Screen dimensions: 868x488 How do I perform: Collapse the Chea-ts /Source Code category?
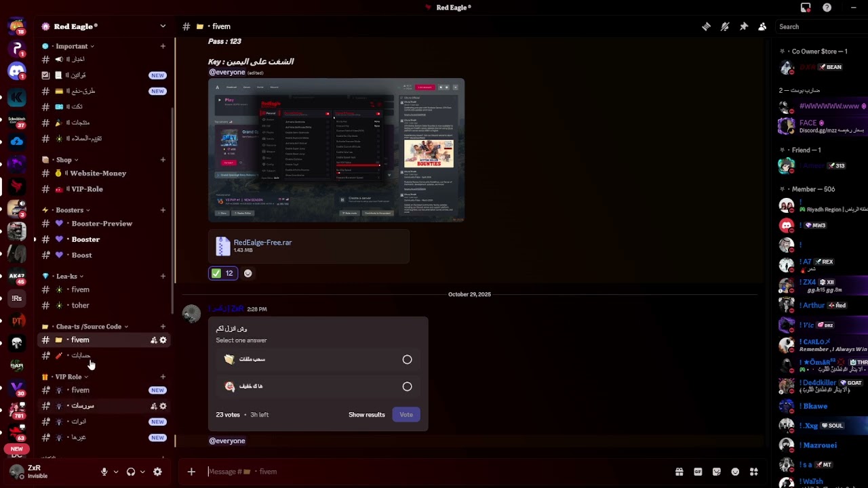pos(88,327)
